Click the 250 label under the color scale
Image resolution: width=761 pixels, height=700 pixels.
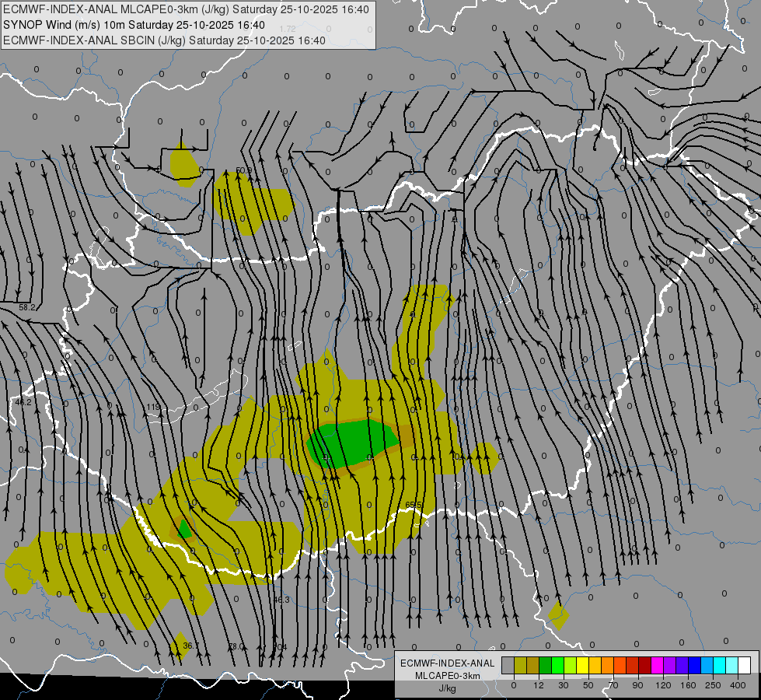pos(713,685)
